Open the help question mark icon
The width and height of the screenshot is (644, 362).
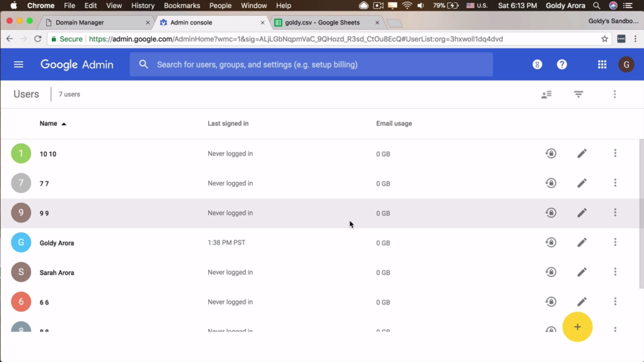click(561, 64)
